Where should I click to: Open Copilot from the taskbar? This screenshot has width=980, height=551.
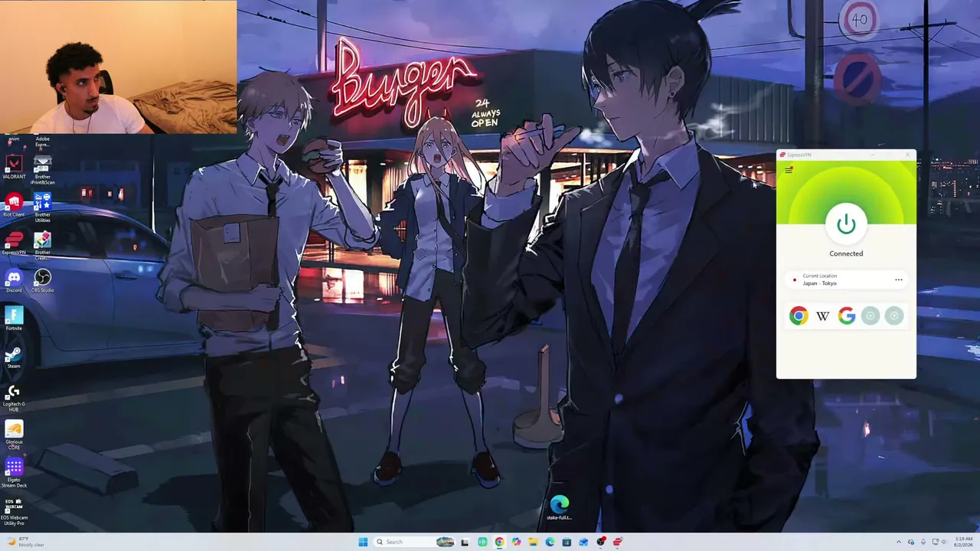click(516, 542)
